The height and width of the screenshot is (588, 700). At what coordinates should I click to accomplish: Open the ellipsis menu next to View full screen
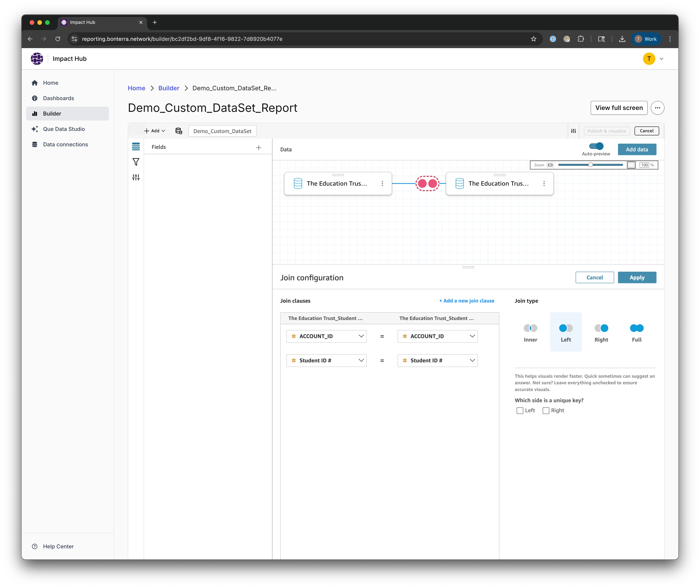point(657,108)
